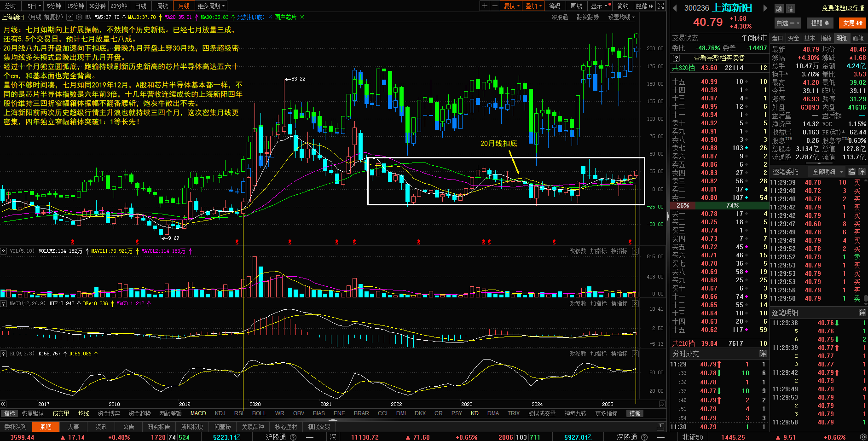Click the question icon beside 查看完整档买卖盘

click(676, 58)
